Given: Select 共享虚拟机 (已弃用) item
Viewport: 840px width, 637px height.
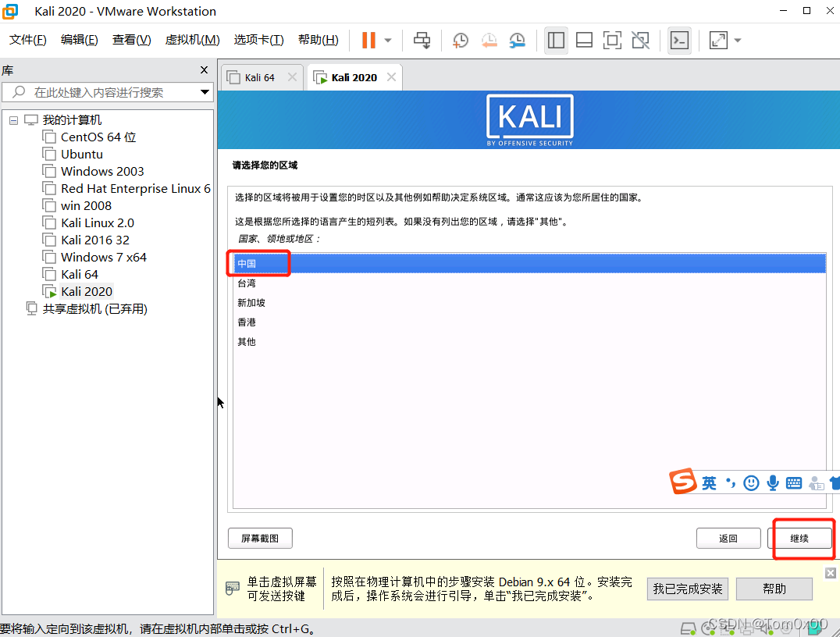Looking at the screenshot, I should (x=94, y=308).
